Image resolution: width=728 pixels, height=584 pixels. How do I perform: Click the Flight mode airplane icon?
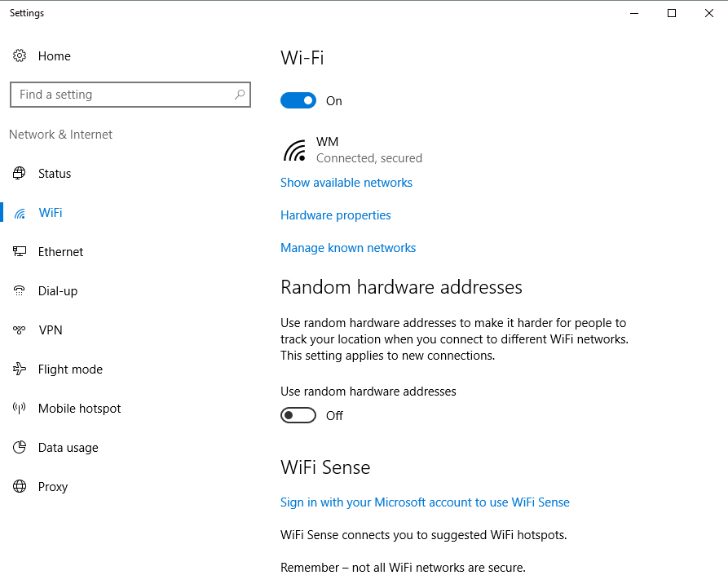20,369
